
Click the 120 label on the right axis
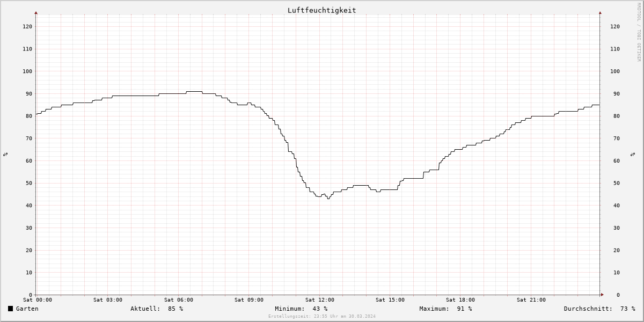[x=615, y=26]
